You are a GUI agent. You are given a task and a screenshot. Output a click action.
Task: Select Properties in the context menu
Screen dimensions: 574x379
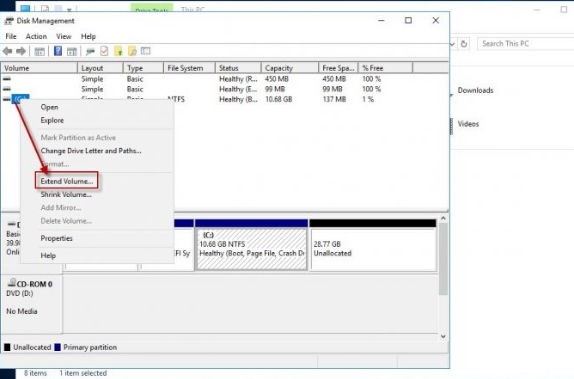point(56,238)
